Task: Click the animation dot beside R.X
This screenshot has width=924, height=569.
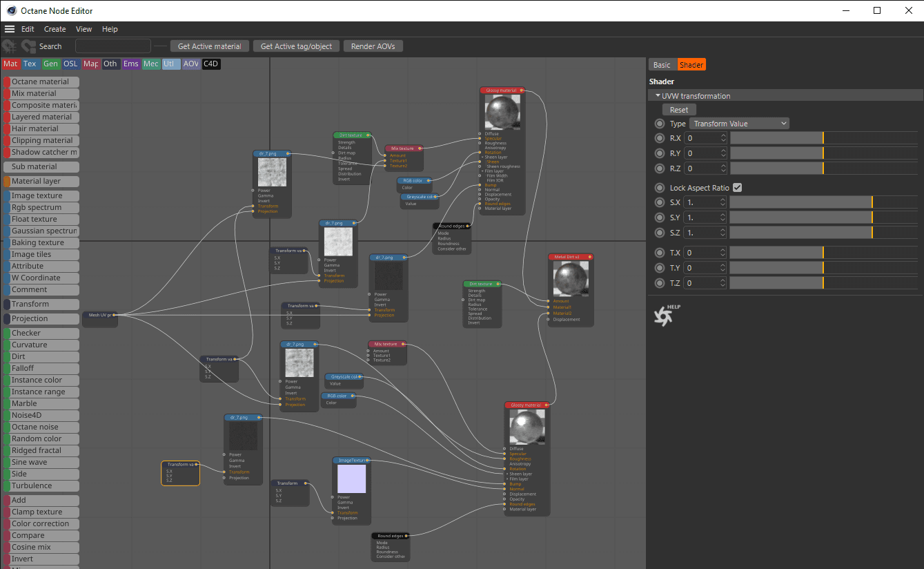Action: click(660, 138)
